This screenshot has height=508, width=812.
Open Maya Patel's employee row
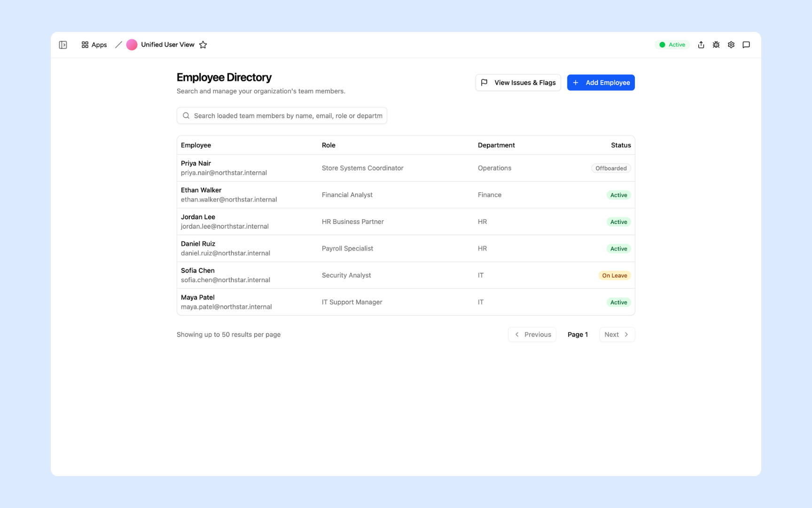406,302
